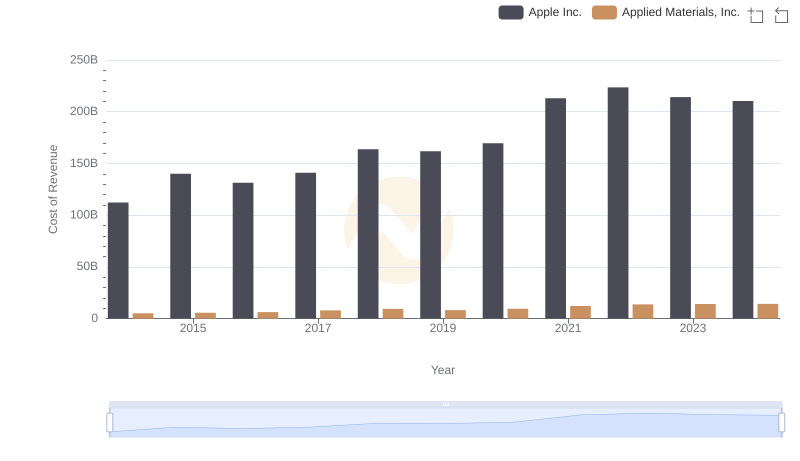Click the 100B y-axis label
The height and width of the screenshot is (461, 800).
pyautogui.click(x=84, y=215)
